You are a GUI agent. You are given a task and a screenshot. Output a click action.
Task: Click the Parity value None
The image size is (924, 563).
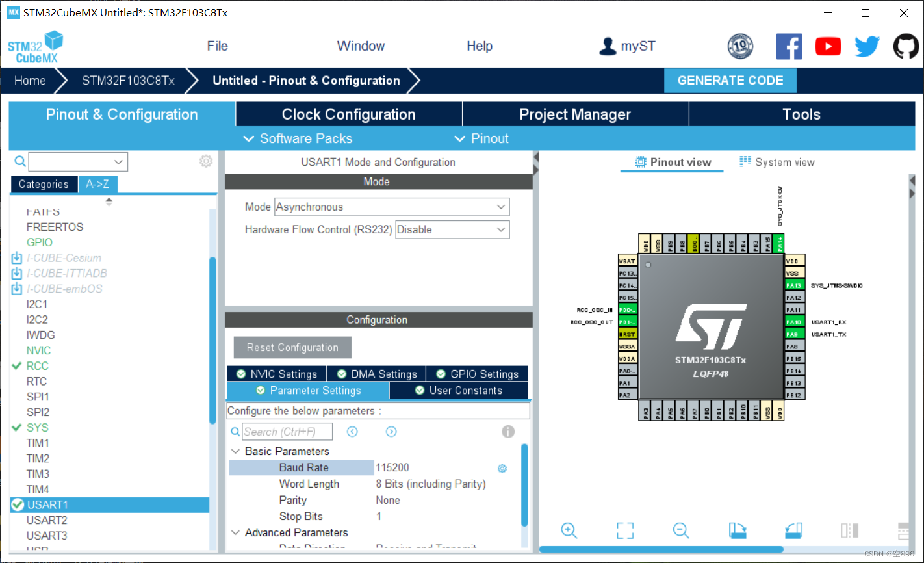388,501
